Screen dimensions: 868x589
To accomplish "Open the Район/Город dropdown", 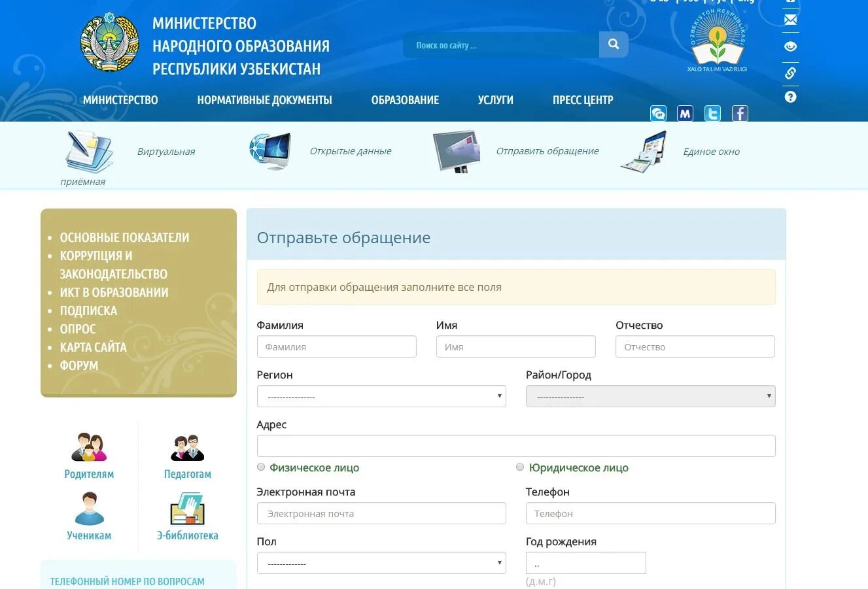I will click(651, 396).
